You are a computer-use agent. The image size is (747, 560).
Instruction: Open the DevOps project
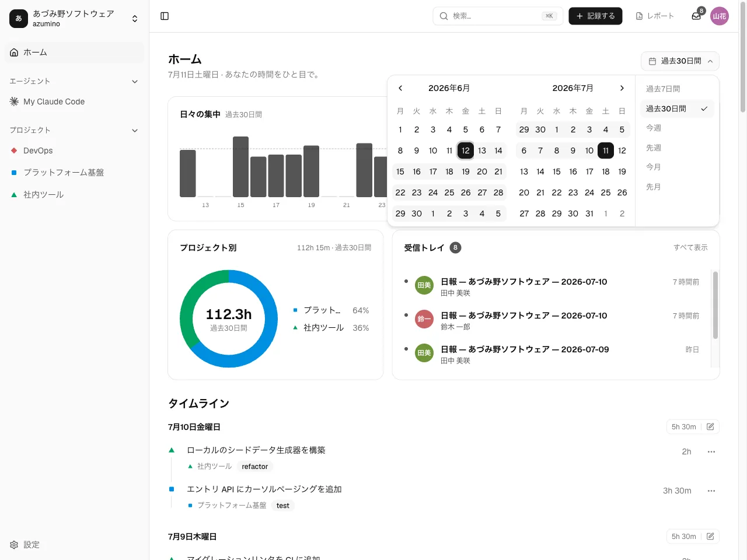(x=74, y=150)
